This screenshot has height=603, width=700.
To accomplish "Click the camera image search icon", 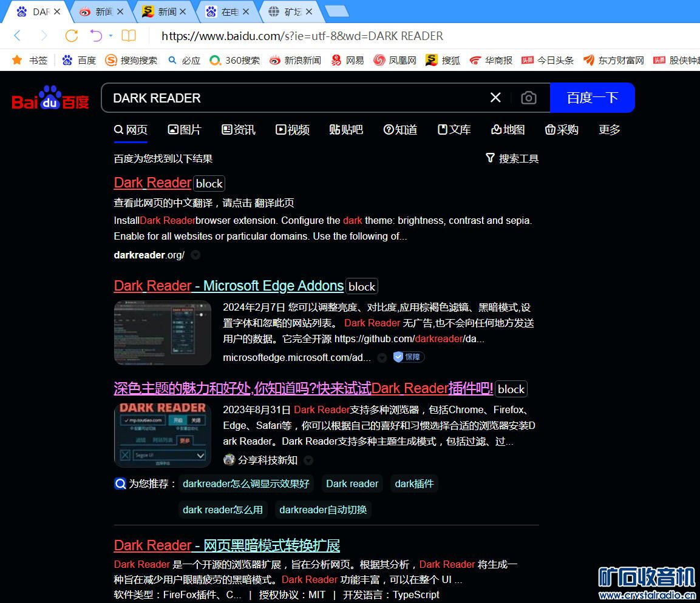I will (529, 98).
